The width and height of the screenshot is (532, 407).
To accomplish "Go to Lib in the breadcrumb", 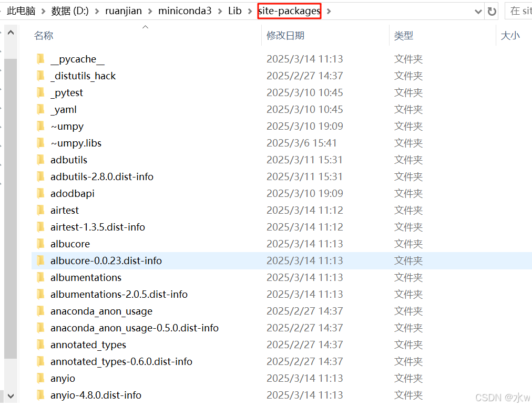I will [x=235, y=11].
